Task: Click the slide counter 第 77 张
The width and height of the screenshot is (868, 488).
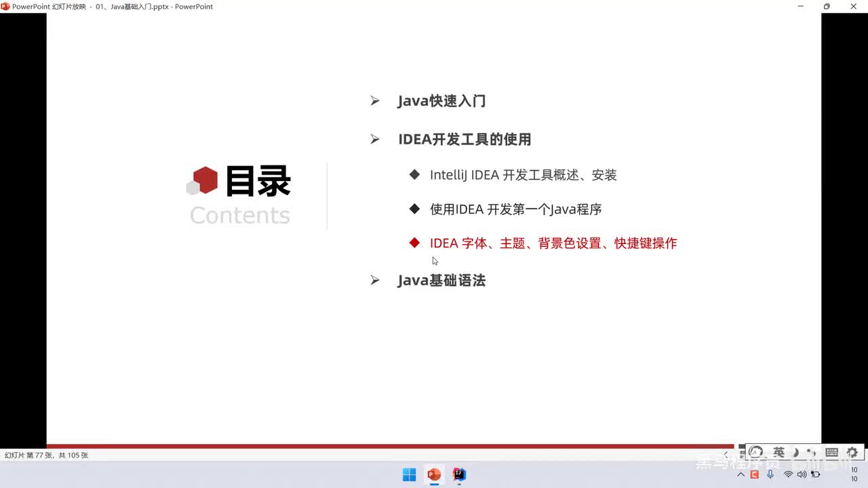Action: coord(46,455)
